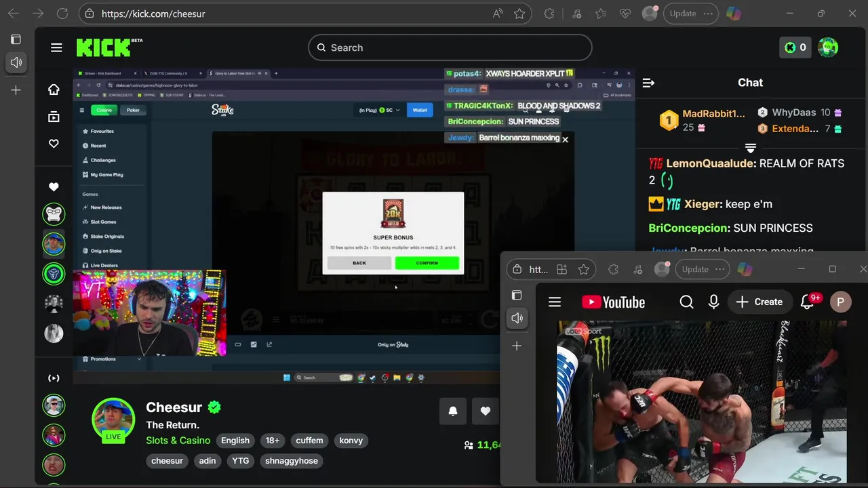Image resolution: width=868 pixels, height=488 pixels.
Task: Select the konvy tag
Action: [x=351, y=441]
